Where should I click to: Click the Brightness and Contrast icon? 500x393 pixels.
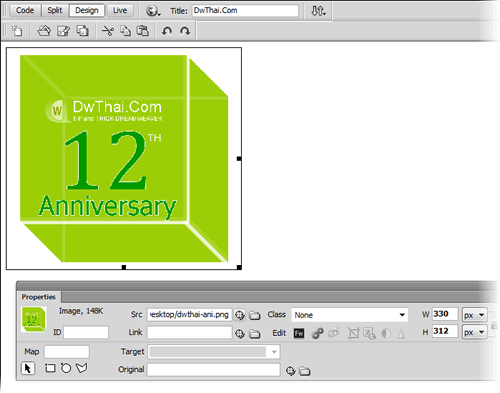[386, 333]
